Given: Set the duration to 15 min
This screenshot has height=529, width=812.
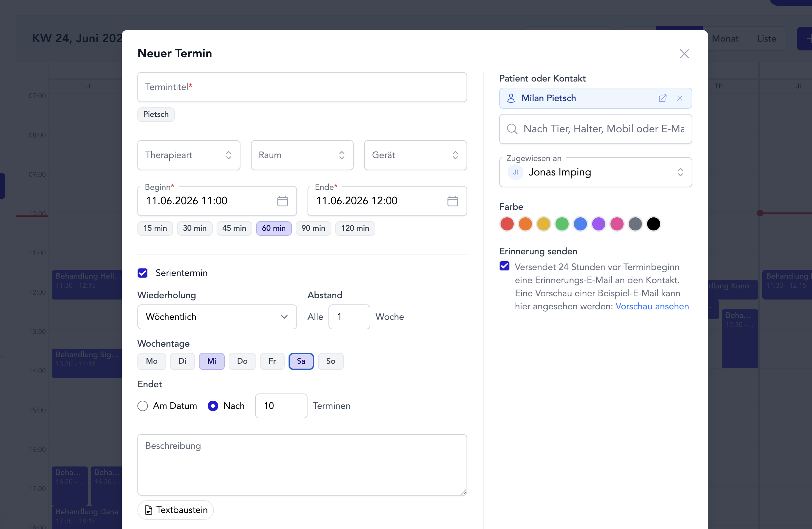Looking at the screenshot, I should [x=155, y=228].
